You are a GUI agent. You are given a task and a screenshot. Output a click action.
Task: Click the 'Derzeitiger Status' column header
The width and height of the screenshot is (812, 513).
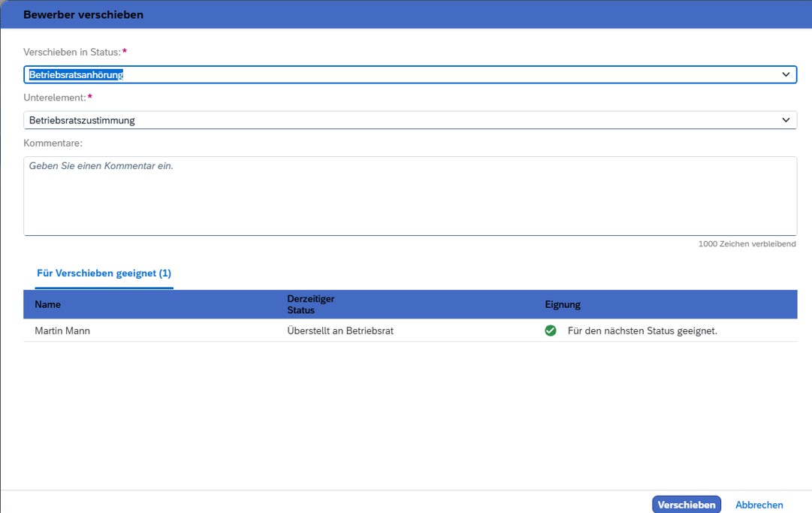coord(310,304)
